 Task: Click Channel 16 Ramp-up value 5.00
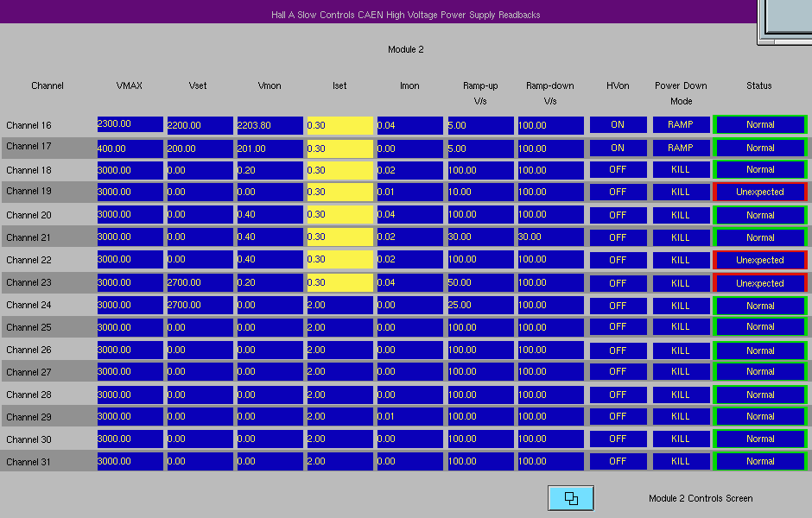click(480, 126)
